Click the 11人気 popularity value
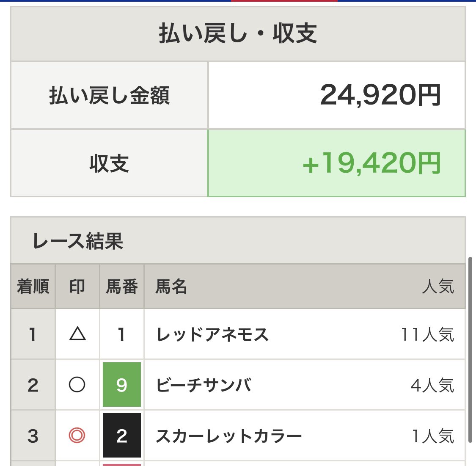 (427, 334)
